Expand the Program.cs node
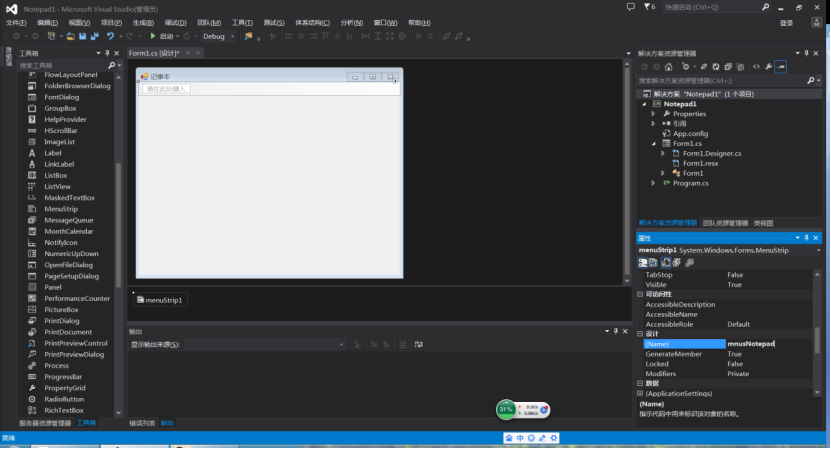Viewport: 831px width, 449px height. point(653,183)
